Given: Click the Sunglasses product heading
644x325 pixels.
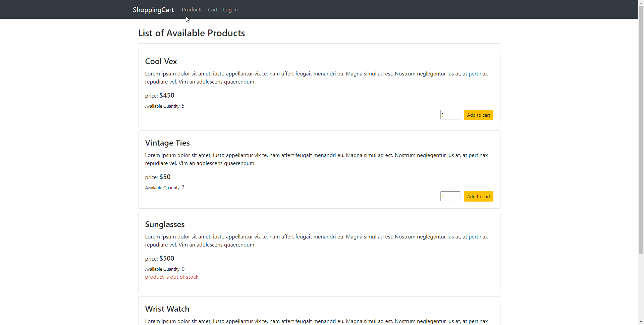Looking at the screenshot, I should pyautogui.click(x=165, y=224).
